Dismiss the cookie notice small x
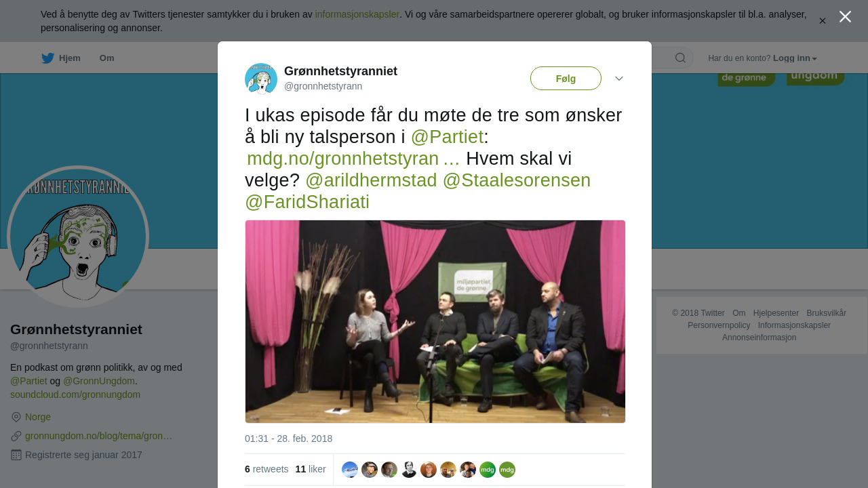Image resolution: width=868 pixels, height=488 pixels. tap(823, 21)
